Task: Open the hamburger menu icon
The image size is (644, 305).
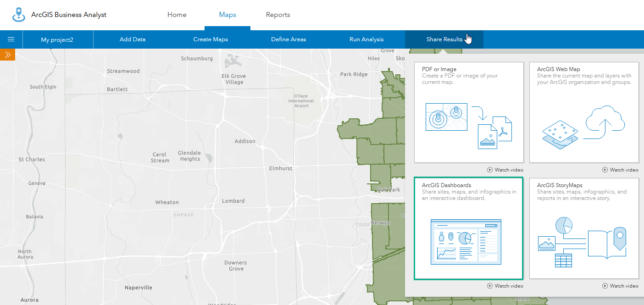Action: click(11, 39)
